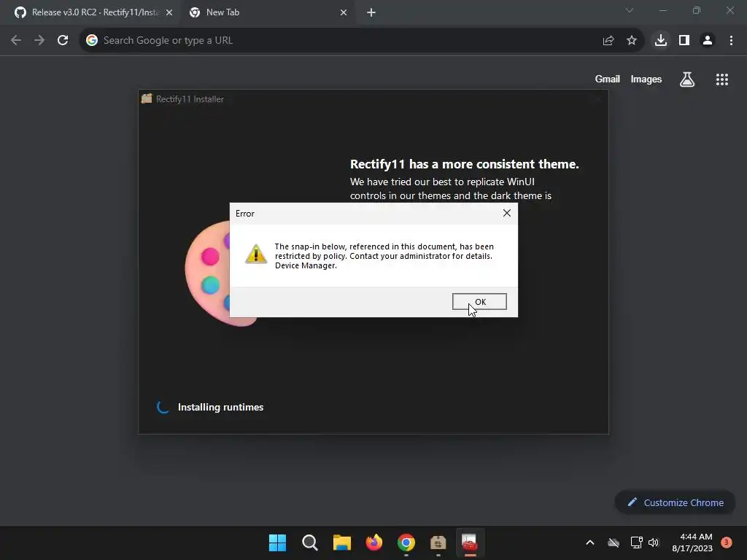Open the tab search chevron

tap(630, 10)
